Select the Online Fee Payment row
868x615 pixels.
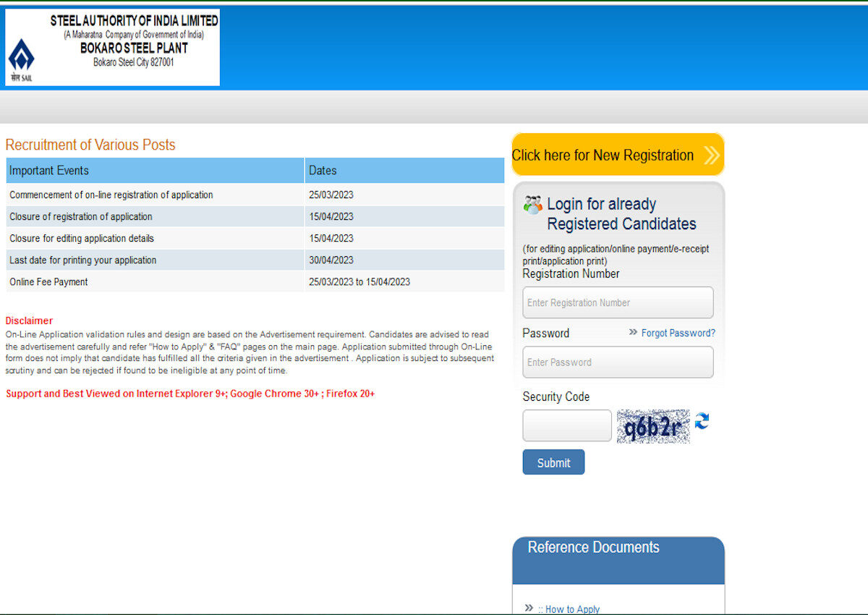coord(154,281)
